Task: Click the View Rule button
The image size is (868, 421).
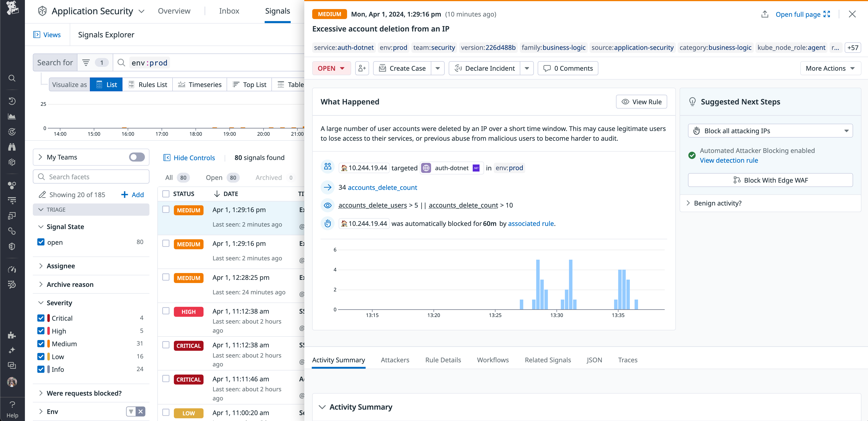Action: tap(641, 102)
